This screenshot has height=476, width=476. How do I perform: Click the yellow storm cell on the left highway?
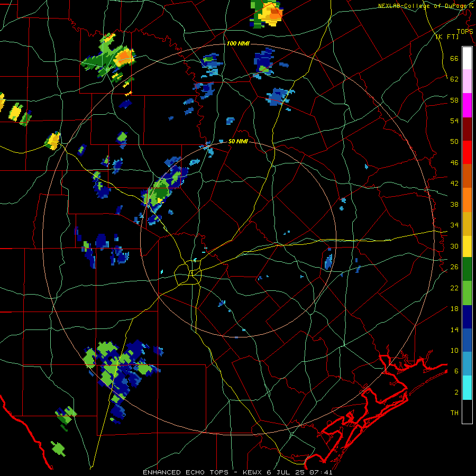53,141
